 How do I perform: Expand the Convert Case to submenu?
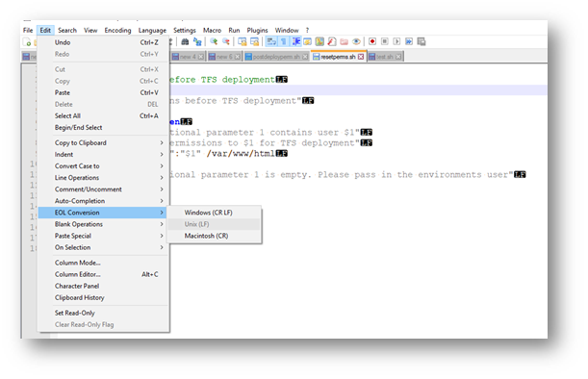(103, 166)
